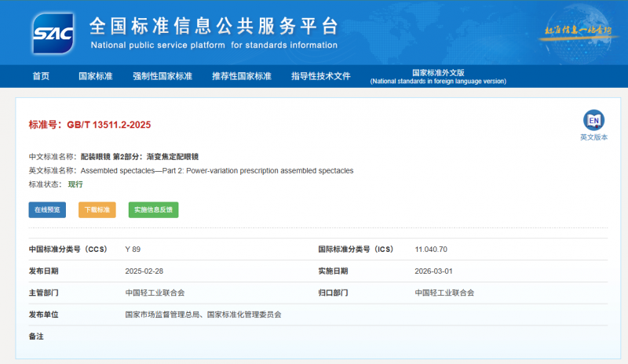Click 中国轻工业联合会 beside 主管部门

coord(155,293)
